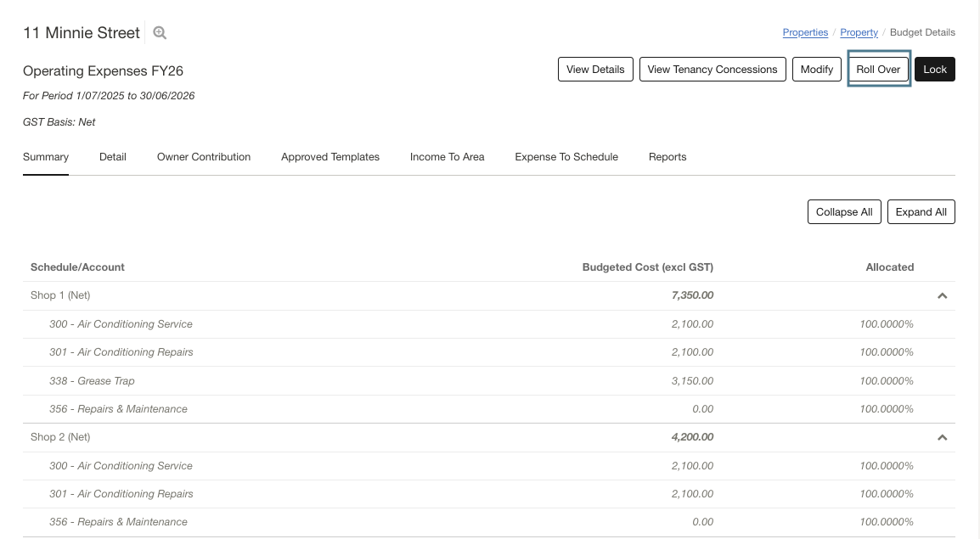Click the magnifying glass beside 11 Minnie Street
This screenshot has height=539, width=980.
[159, 32]
